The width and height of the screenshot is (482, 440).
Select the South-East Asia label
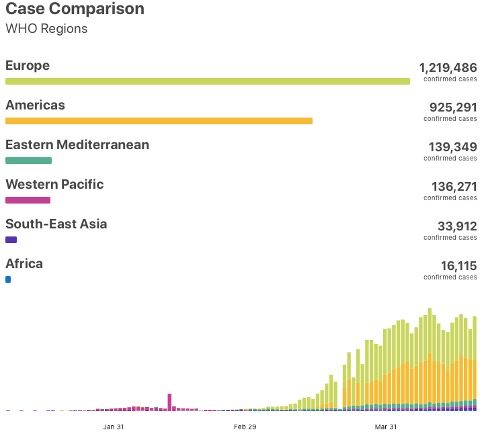click(x=56, y=224)
